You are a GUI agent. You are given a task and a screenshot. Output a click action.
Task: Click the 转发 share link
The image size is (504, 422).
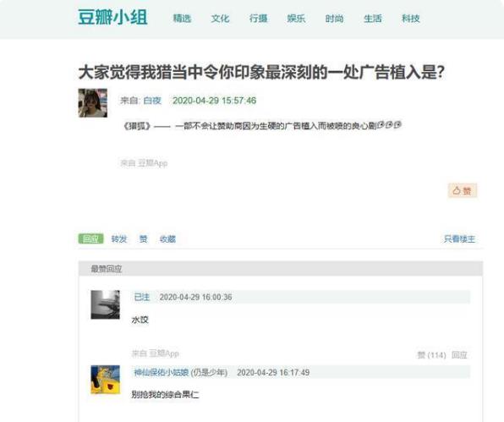(119, 239)
